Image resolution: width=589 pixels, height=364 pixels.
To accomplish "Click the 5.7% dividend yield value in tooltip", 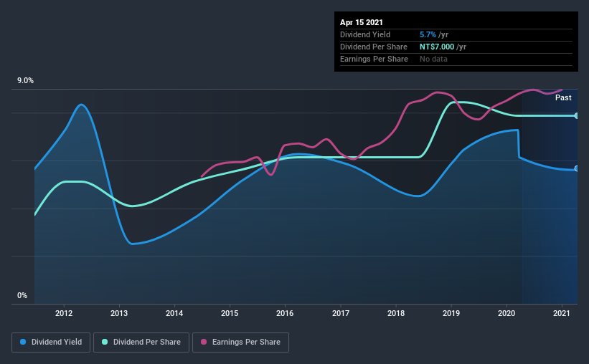I will tap(428, 34).
